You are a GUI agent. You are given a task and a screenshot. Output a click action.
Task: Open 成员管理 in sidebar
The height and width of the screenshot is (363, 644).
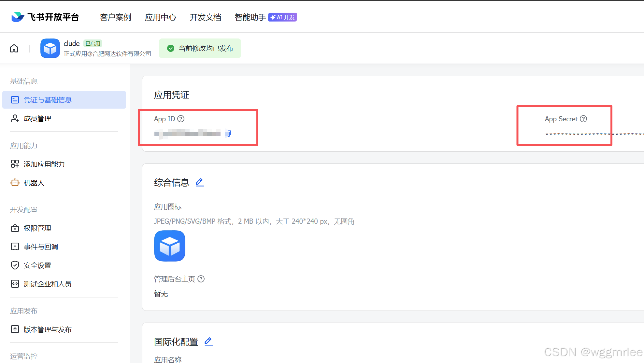(37, 118)
